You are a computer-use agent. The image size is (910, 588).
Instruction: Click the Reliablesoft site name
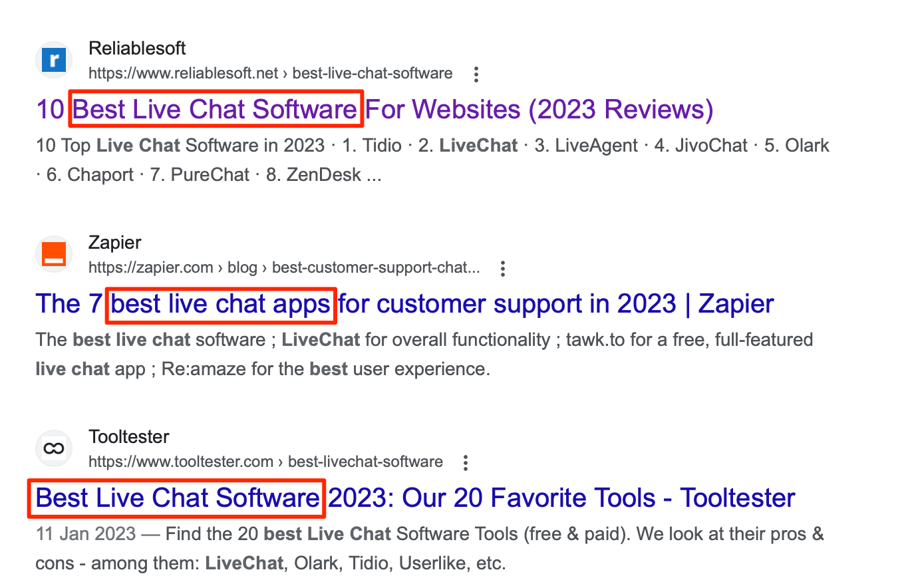[x=137, y=49]
